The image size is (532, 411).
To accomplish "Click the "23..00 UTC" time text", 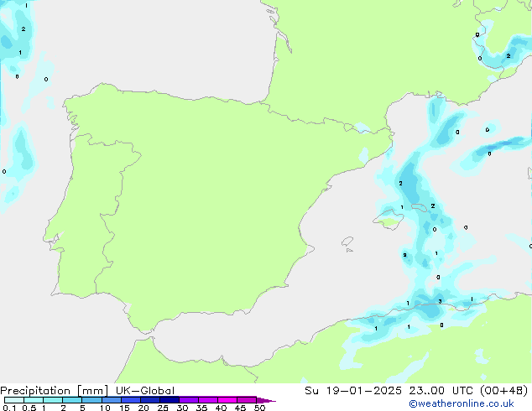I will [x=441, y=391].
